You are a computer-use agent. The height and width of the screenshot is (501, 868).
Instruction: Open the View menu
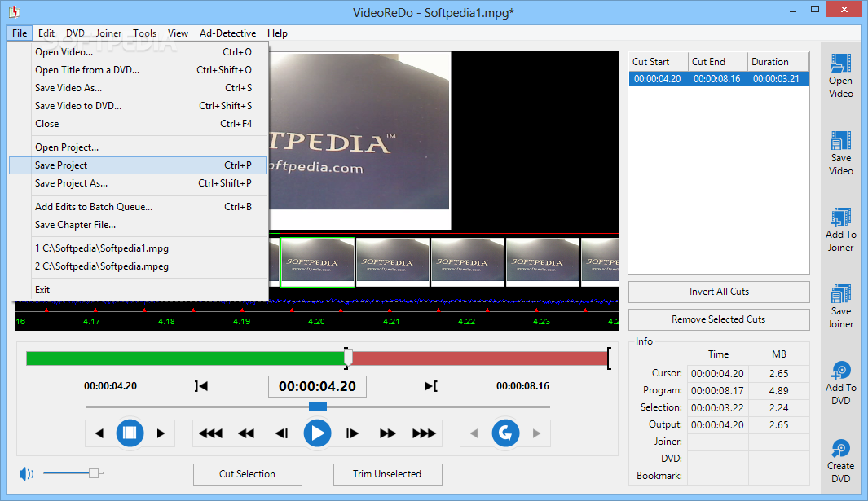(178, 33)
